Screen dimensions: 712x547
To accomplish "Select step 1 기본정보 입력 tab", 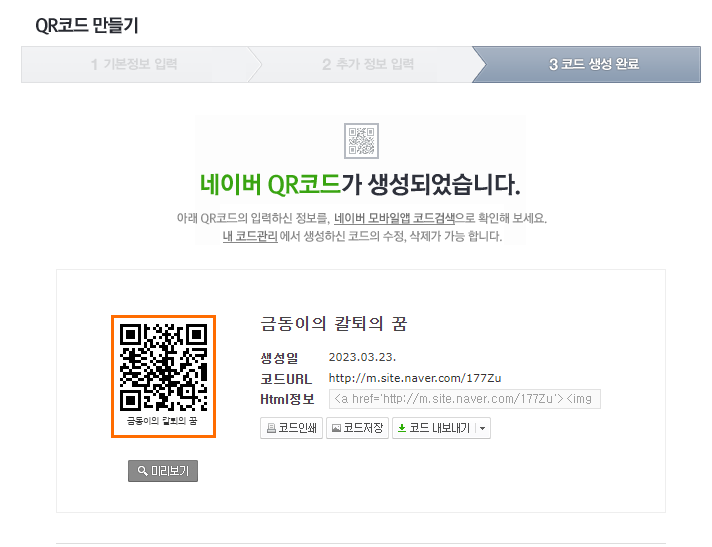I will point(134,64).
